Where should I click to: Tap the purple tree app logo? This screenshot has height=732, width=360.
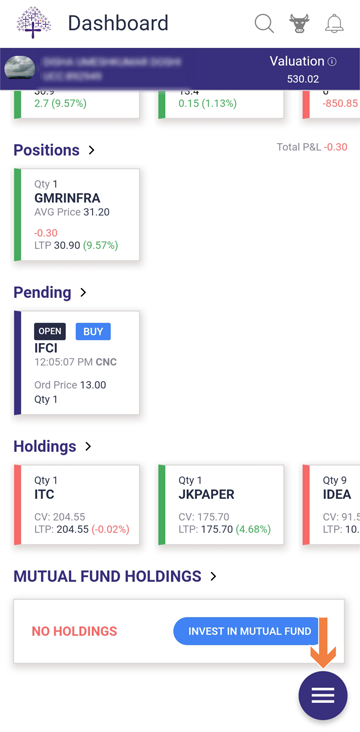34,22
